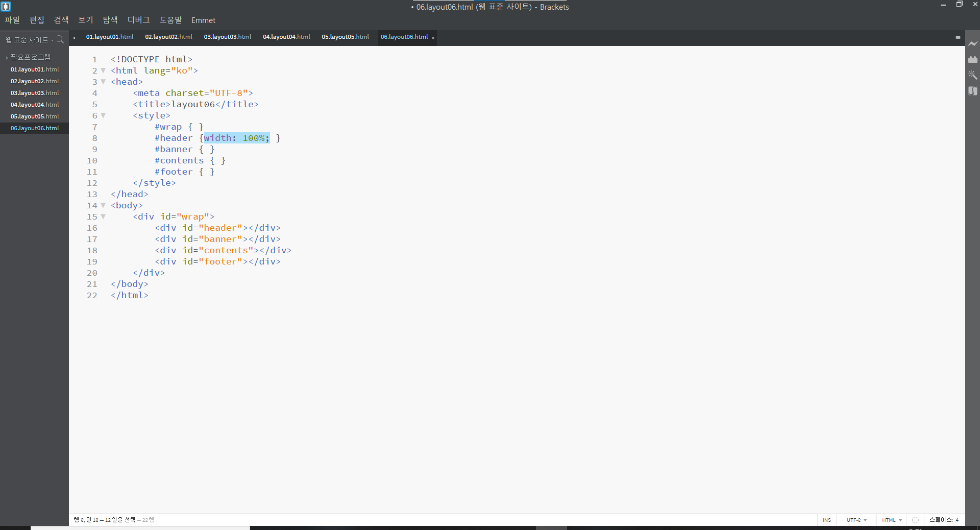Open 01.layout01.html in the sidebar
The height and width of the screenshot is (530, 980).
click(x=34, y=69)
